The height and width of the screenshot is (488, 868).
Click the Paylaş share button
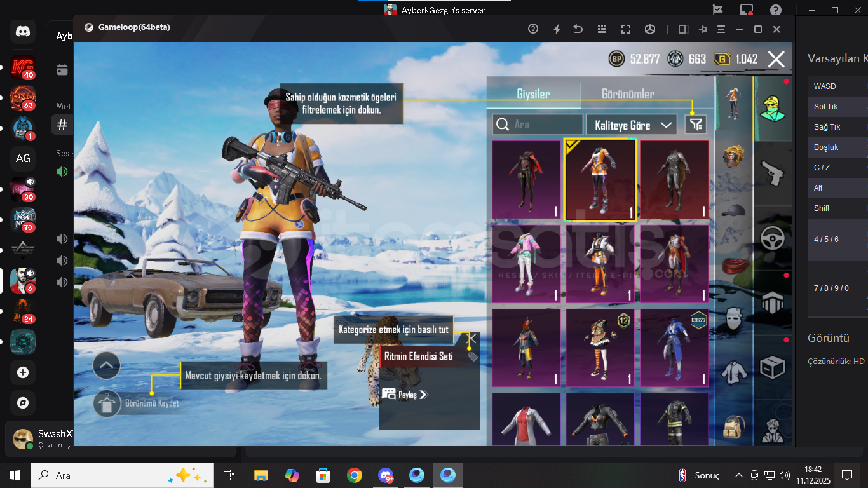point(405,395)
